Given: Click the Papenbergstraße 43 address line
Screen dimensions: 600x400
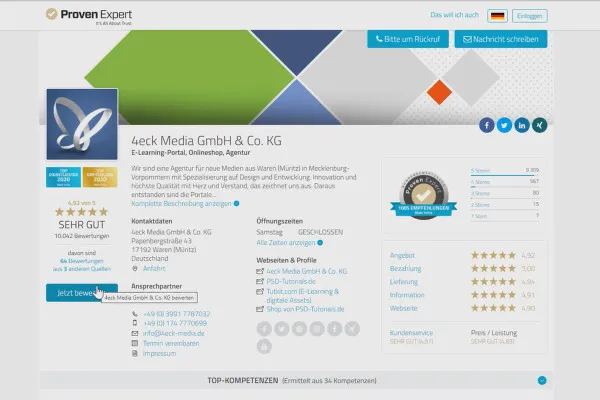Looking at the screenshot, I should 161,241.
